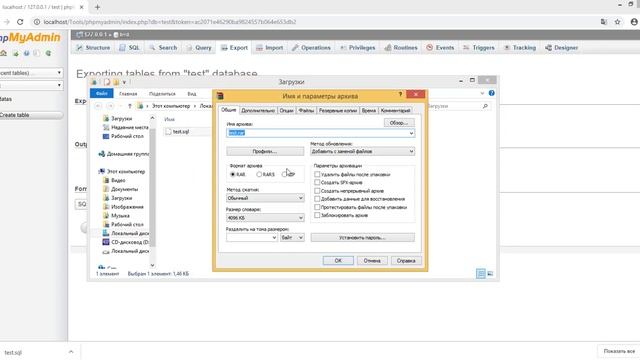The image size is (640, 360).
Task: Select the RAR5 archive format
Action: point(259,174)
